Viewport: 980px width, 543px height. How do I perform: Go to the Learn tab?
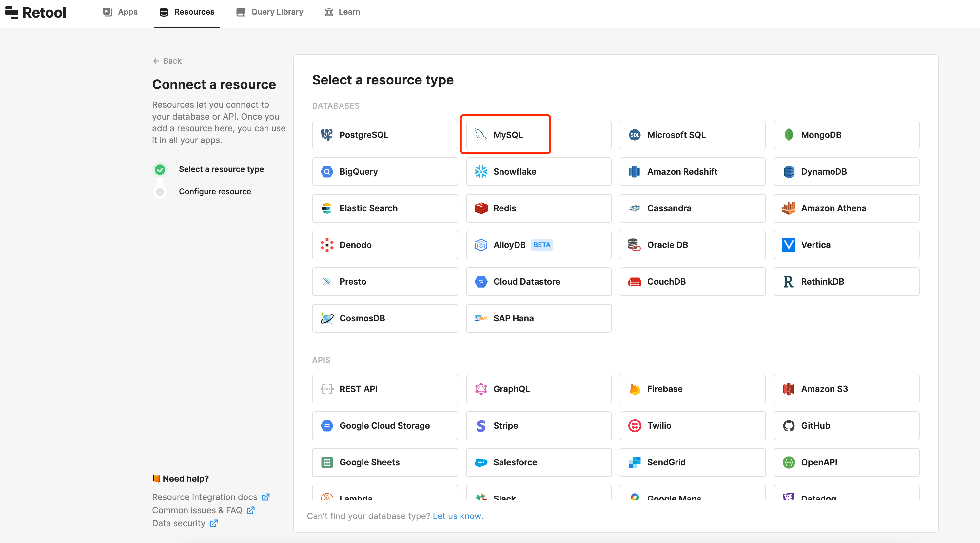tap(342, 12)
